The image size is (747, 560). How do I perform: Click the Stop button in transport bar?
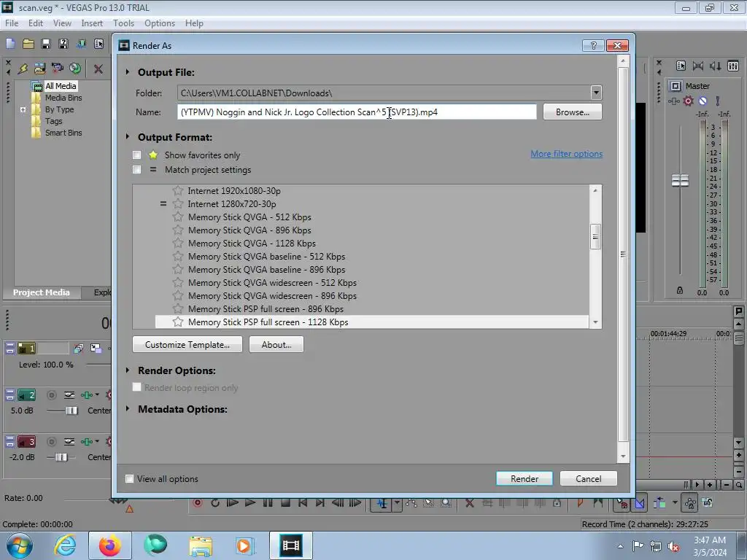285,503
